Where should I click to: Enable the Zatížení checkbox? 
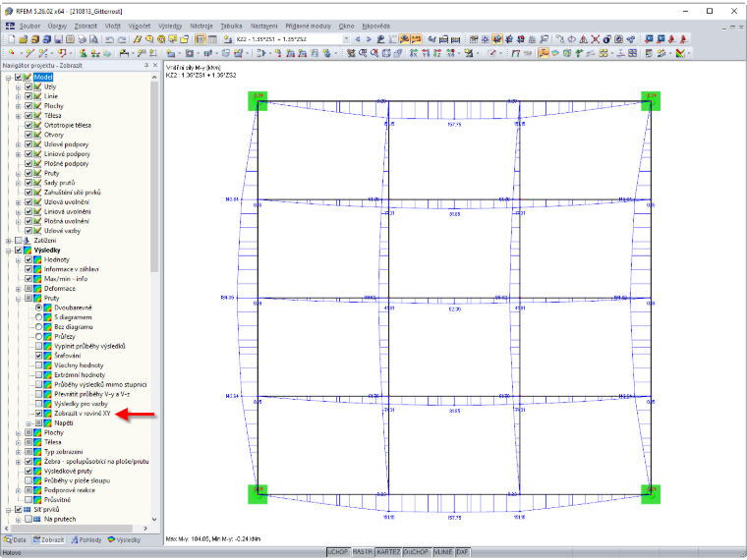tap(18, 241)
